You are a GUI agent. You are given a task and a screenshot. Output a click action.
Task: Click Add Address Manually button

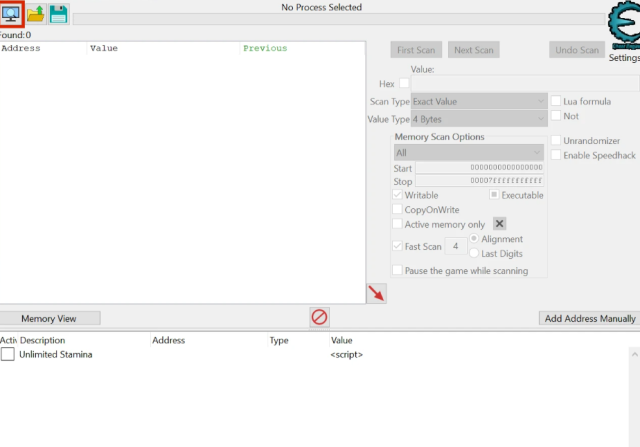coord(589,318)
